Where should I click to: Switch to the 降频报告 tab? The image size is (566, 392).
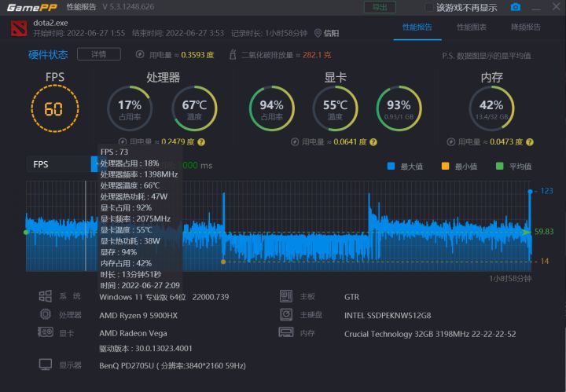pos(526,27)
